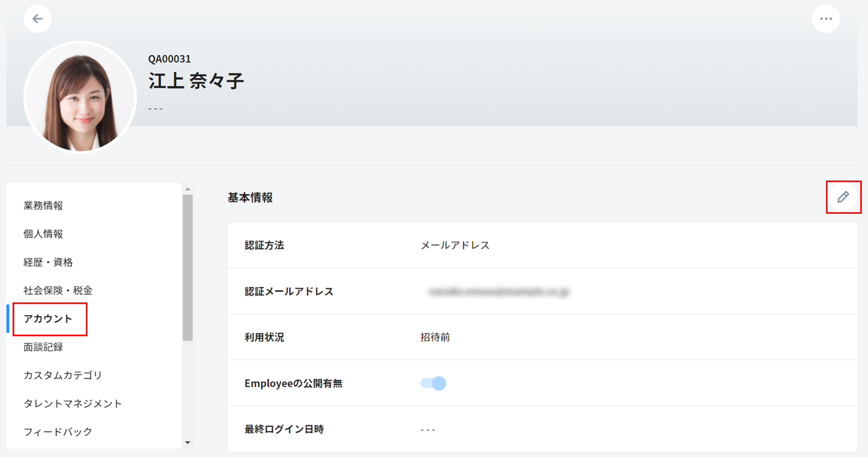Select フィードバック in the sidebar
The width and height of the screenshot is (868, 457).
pyautogui.click(x=58, y=432)
